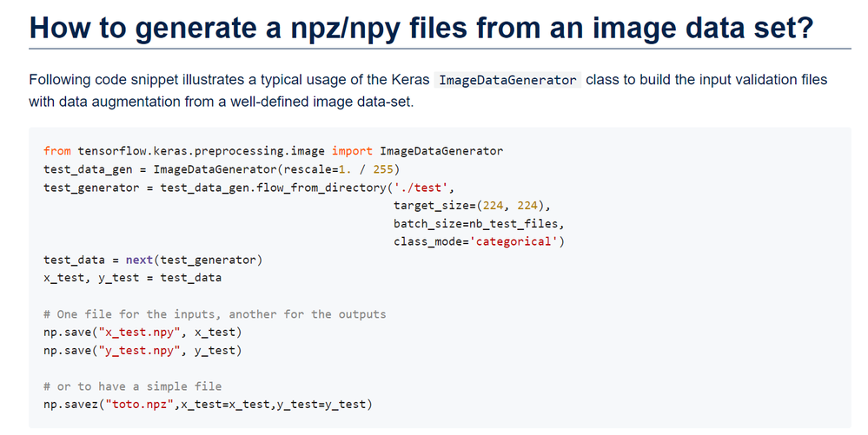Click the inline code 'ImageDataGenerator' in the paragraph
Viewport: 868px width, 435px height.
tap(507, 80)
